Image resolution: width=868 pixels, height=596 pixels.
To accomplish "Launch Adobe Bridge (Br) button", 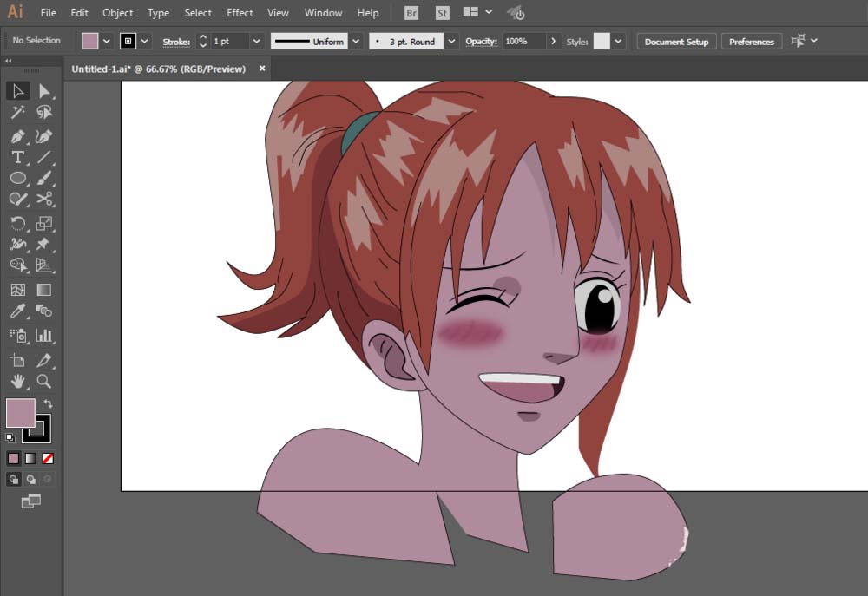I will (x=411, y=13).
